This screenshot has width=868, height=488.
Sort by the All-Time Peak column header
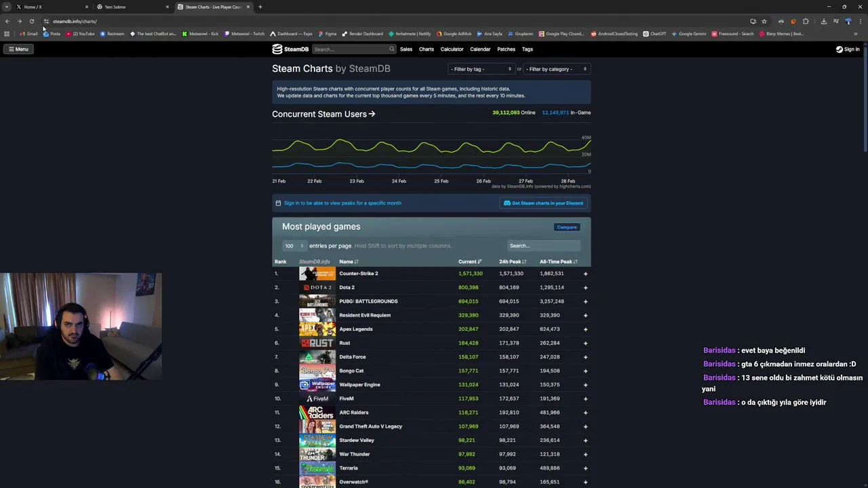(559, 262)
